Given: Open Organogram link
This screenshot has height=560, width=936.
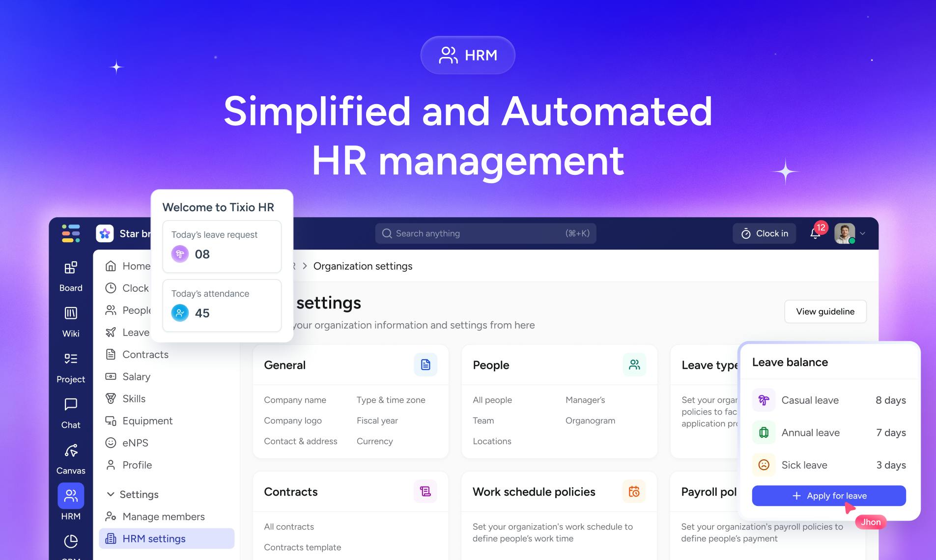Looking at the screenshot, I should point(590,420).
